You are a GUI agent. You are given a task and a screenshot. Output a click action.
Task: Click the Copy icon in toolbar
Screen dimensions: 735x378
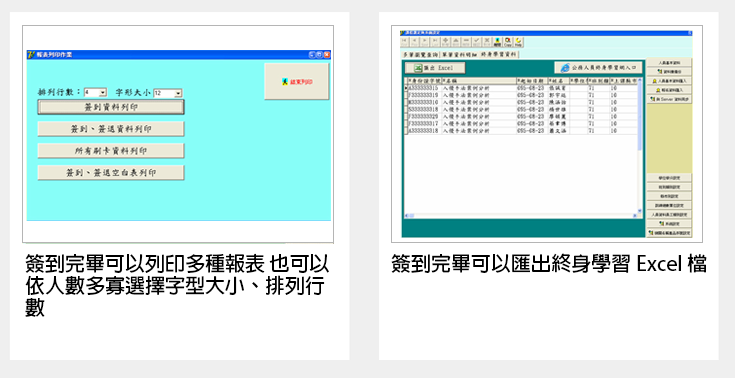(508, 42)
